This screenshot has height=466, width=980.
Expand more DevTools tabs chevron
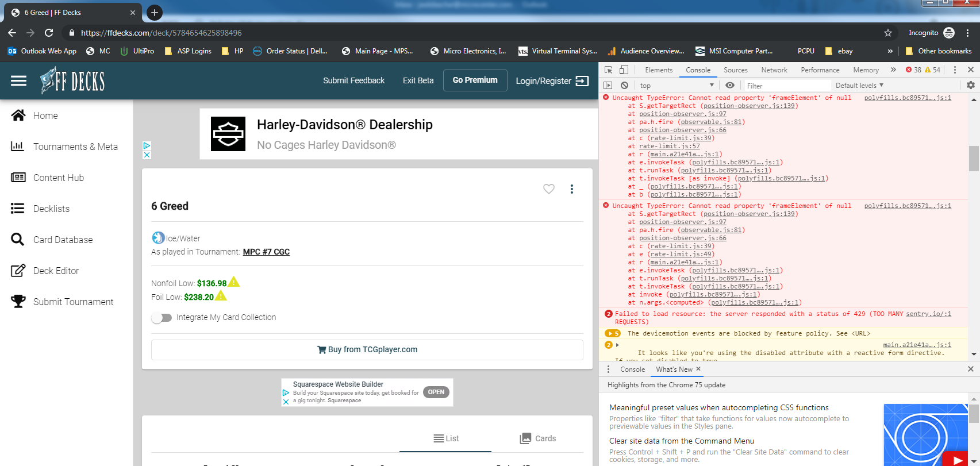pos(893,70)
